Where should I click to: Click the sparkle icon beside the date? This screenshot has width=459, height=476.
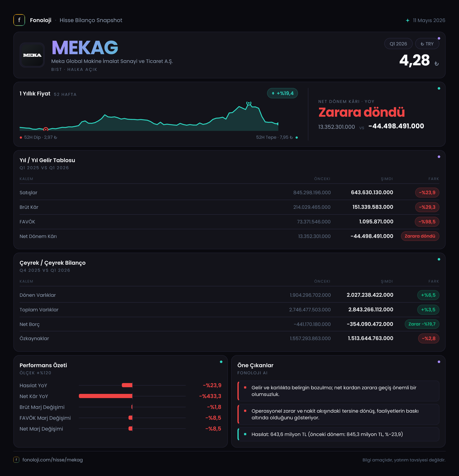tap(408, 20)
